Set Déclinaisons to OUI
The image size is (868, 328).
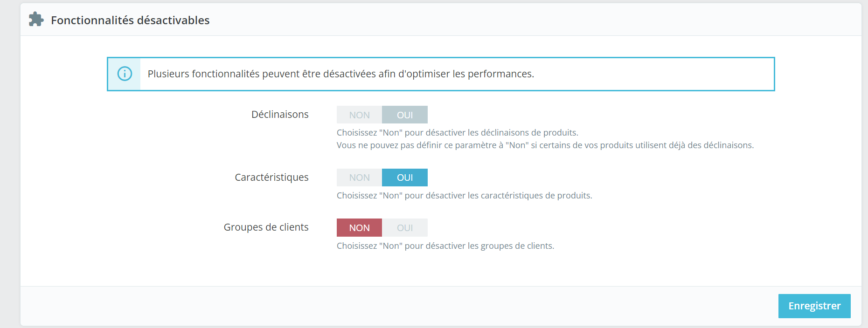(x=405, y=115)
